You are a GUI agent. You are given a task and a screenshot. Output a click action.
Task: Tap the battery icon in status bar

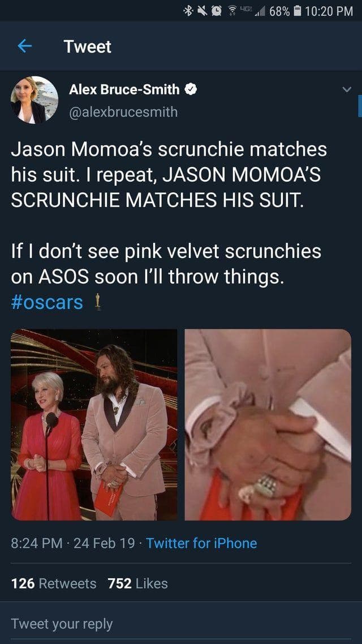coord(298,11)
